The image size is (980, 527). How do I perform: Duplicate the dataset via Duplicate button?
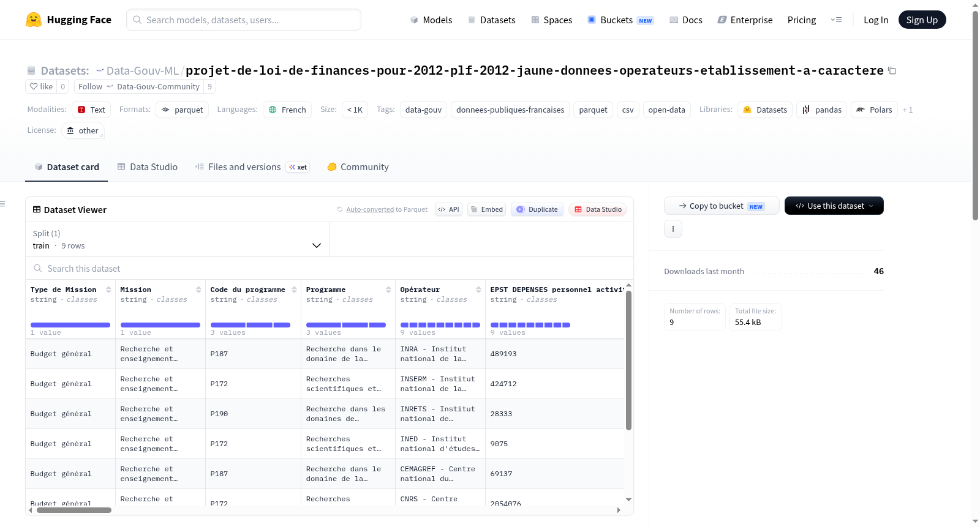pos(537,209)
